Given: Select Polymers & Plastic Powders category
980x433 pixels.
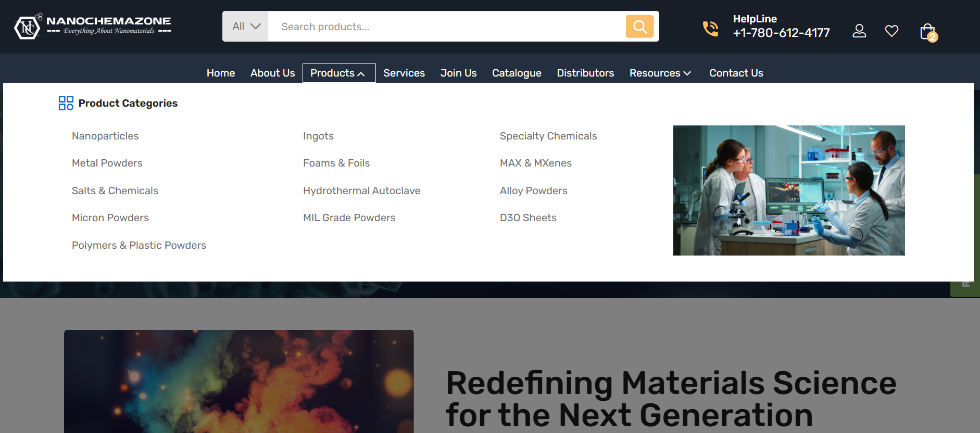Looking at the screenshot, I should point(139,245).
